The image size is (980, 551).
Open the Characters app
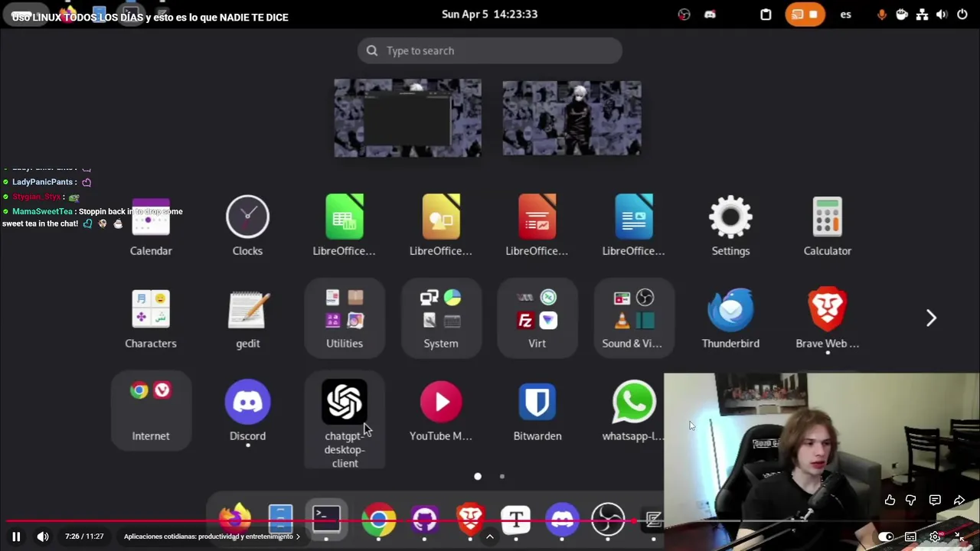coord(151,318)
